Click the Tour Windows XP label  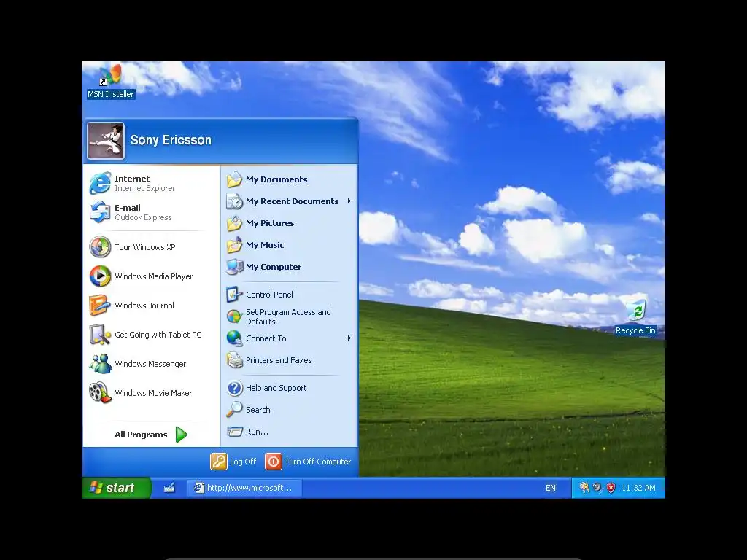pyautogui.click(x=145, y=247)
